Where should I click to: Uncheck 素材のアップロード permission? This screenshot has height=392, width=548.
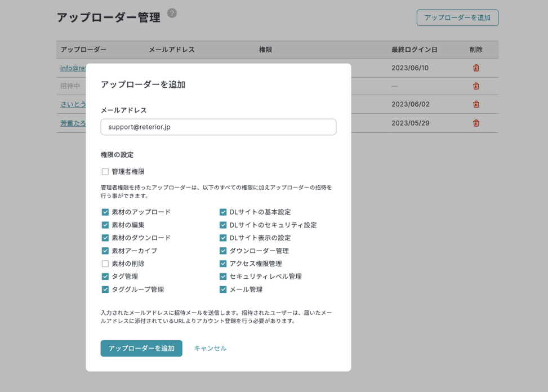[x=105, y=212]
